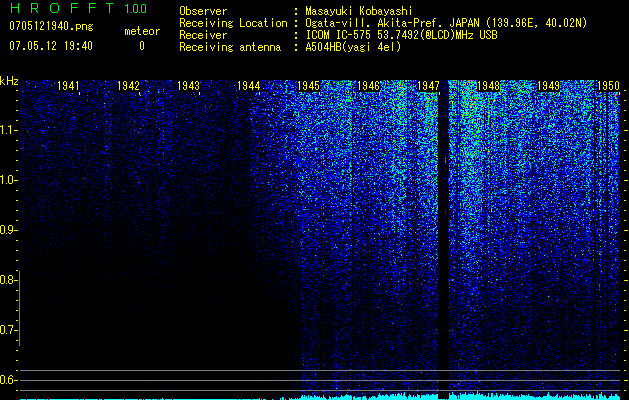Click the version number 1.0.0

[x=135, y=8]
